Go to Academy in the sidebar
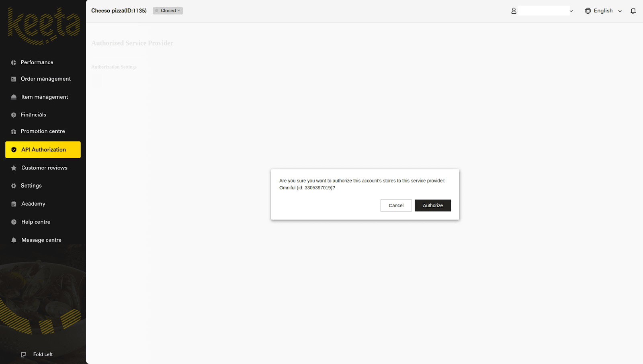This screenshot has width=643, height=364. click(33, 204)
